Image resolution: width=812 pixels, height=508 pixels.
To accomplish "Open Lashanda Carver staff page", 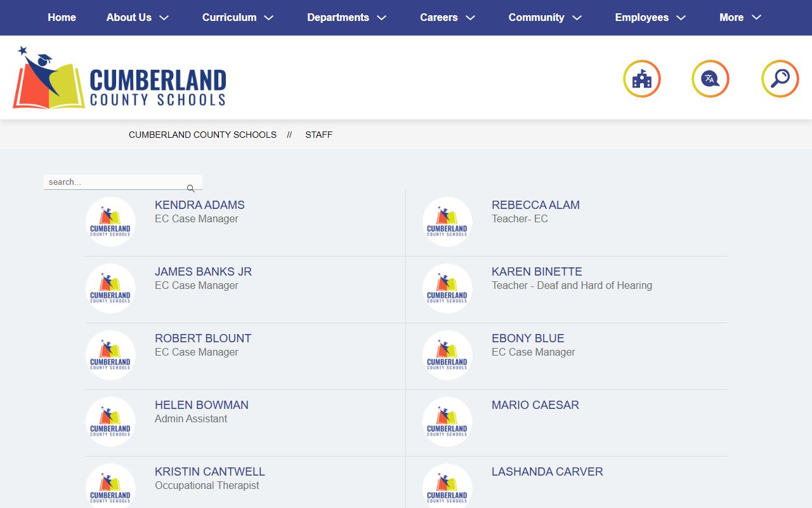I will 547,472.
